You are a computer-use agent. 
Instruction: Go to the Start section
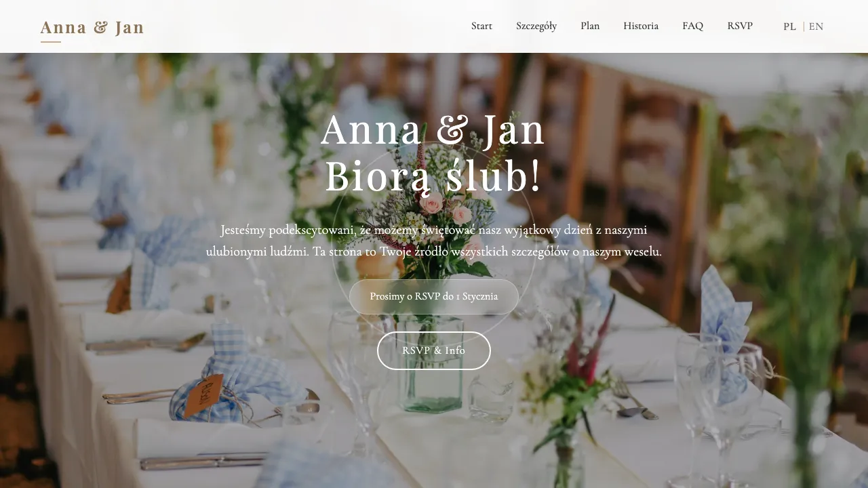coord(481,26)
